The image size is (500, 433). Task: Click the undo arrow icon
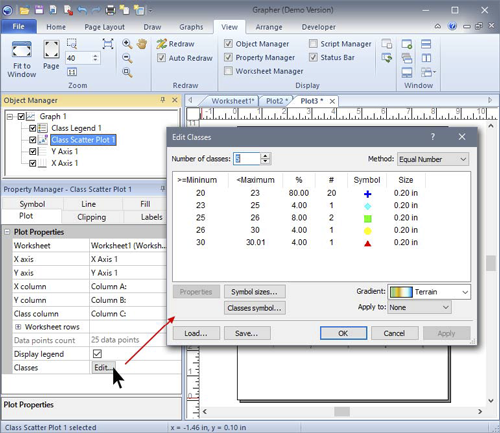[x=82, y=10]
